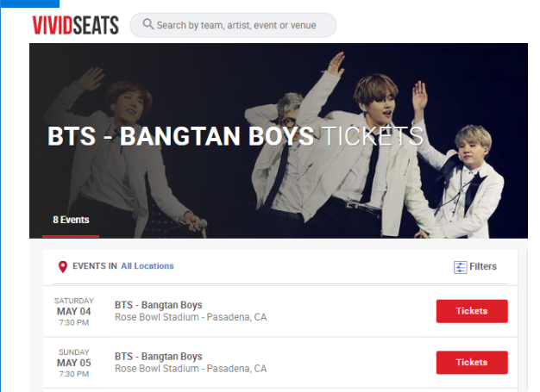Image resolution: width=540 pixels, height=392 pixels.
Task: Click the blue bar at top left
Action: click(30, 3)
